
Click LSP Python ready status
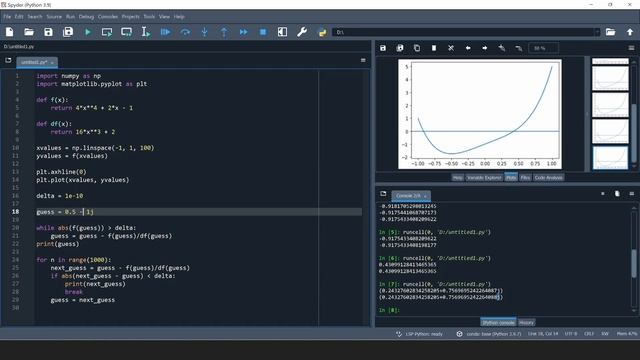(x=419, y=334)
